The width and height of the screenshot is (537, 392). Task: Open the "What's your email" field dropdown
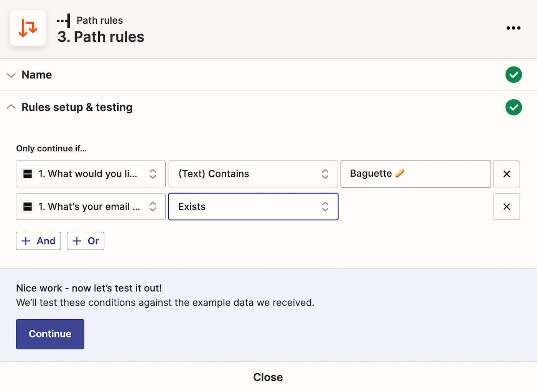pyautogui.click(x=91, y=207)
